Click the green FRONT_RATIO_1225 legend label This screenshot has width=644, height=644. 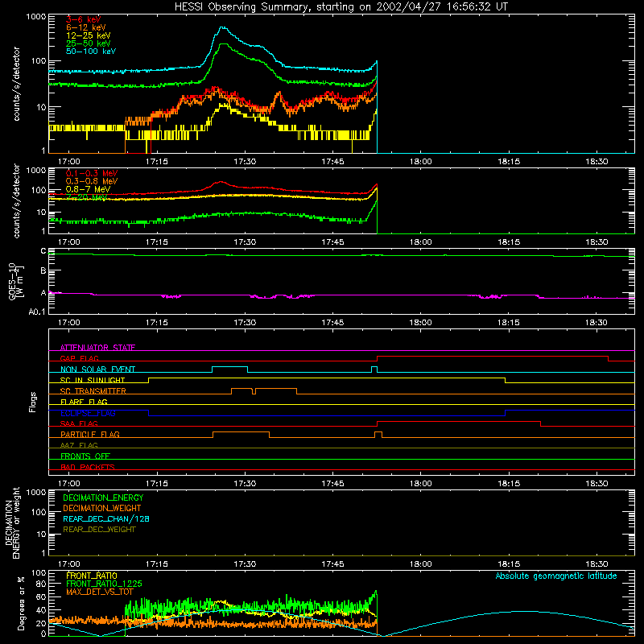point(104,584)
